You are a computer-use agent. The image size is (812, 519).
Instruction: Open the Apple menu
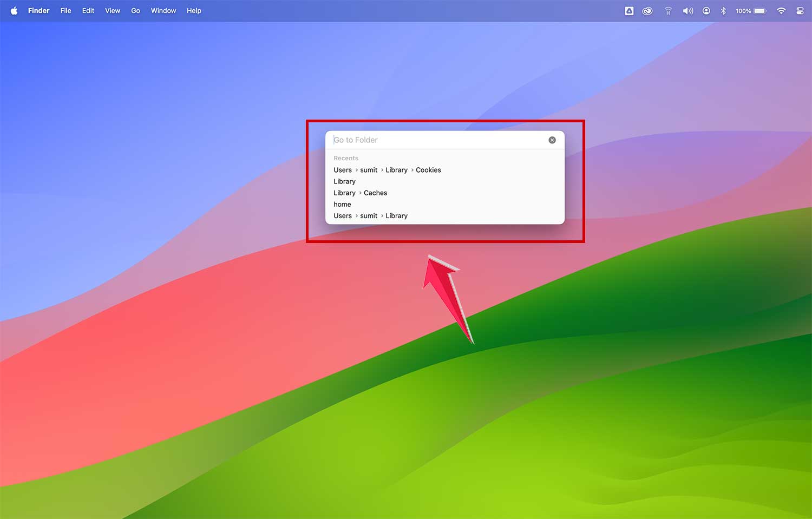[x=14, y=10]
